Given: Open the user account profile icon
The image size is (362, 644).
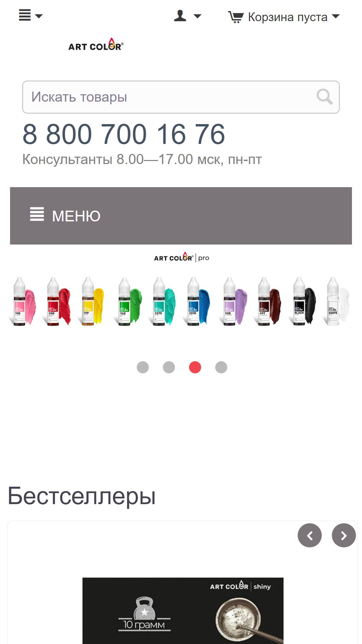Looking at the screenshot, I should tap(180, 16).
